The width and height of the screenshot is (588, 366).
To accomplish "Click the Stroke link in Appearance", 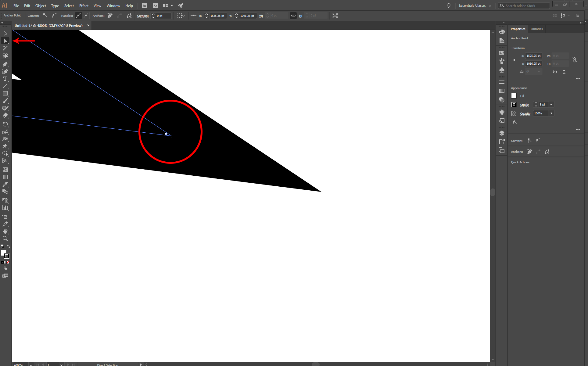I will (524, 105).
